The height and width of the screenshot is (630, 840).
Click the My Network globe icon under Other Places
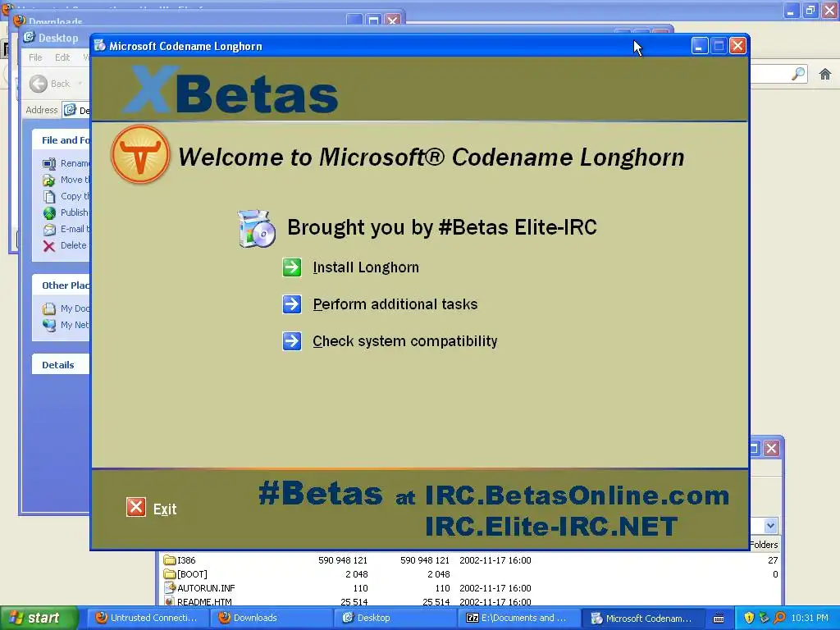(x=49, y=325)
